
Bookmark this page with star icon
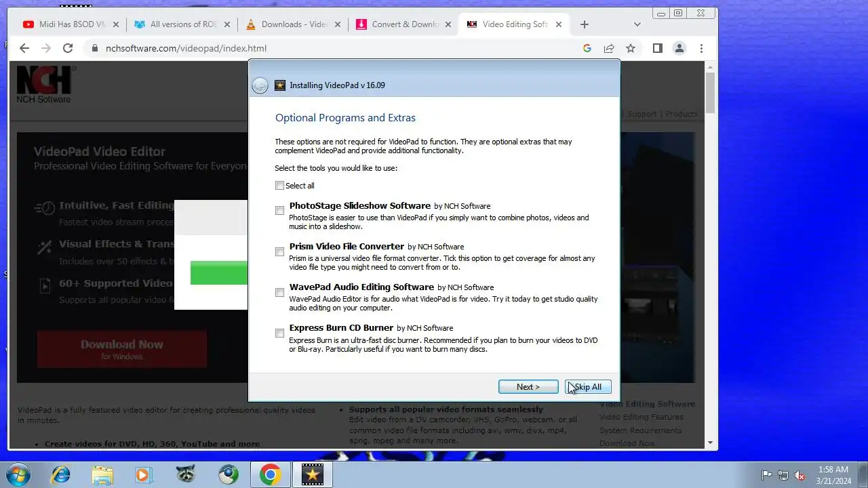coord(631,48)
